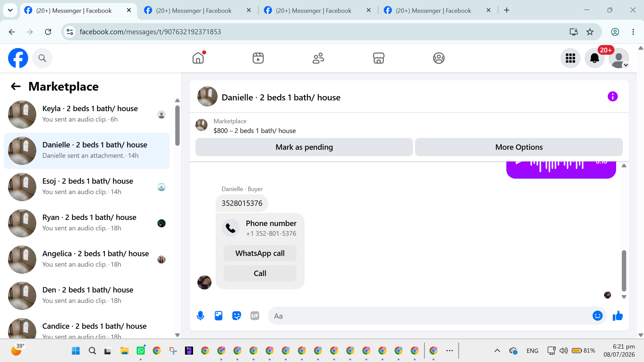644x362 pixels.
Task: Open Den's 2 beds 1 bath conversation
Action: tap(87, 296)
